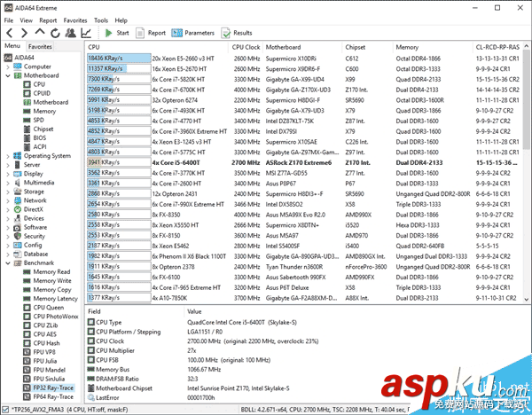The image size is (532, 415).
Task: Click the Back navigation arrow
Action: coord(10,33)
